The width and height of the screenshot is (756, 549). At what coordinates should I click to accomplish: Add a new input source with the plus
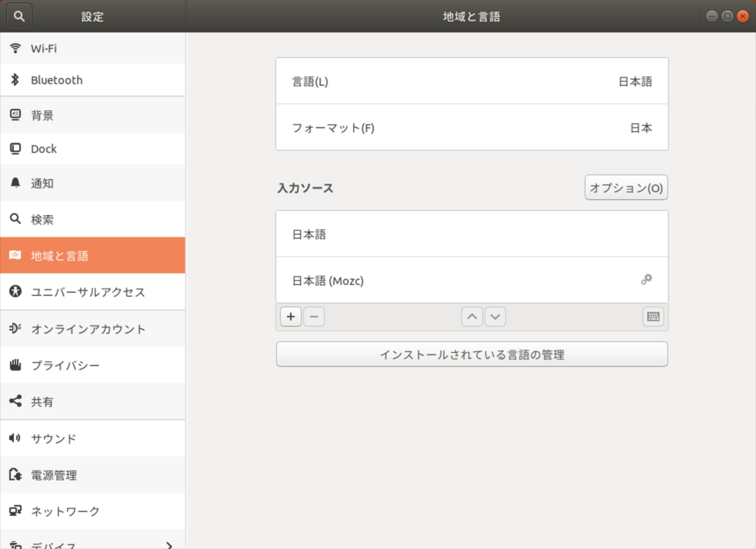[x=290, y=317]
